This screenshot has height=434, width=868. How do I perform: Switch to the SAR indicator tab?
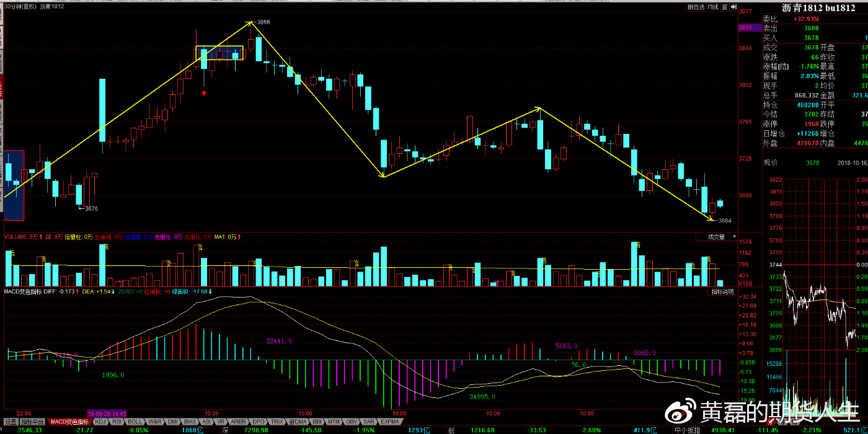[369, 422]
